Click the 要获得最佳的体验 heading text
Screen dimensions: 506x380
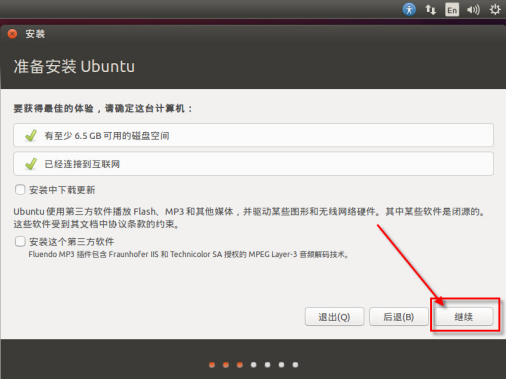click(103, 108)
